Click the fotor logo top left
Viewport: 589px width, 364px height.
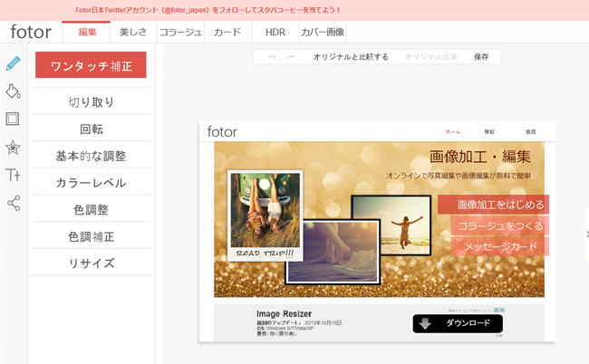(x=31, y=32)
